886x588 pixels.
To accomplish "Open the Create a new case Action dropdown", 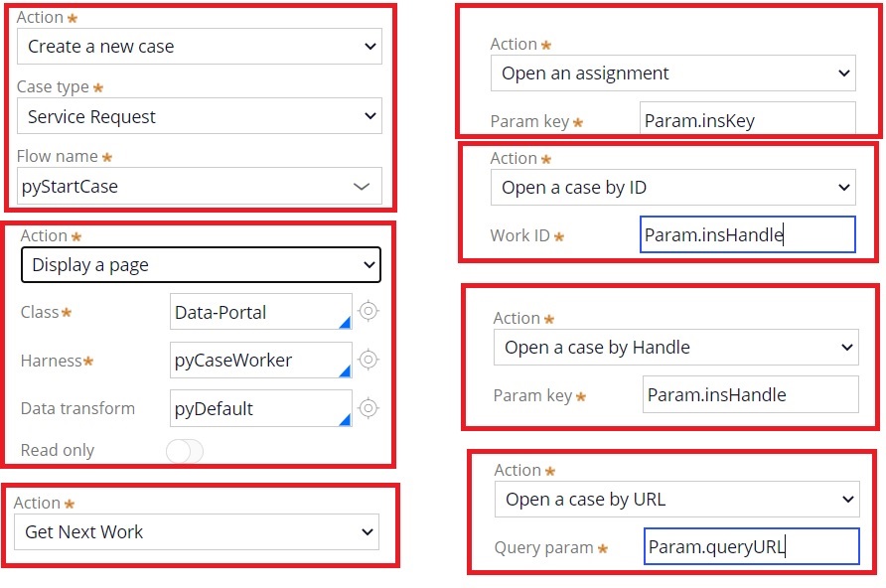I will point(200,46).
